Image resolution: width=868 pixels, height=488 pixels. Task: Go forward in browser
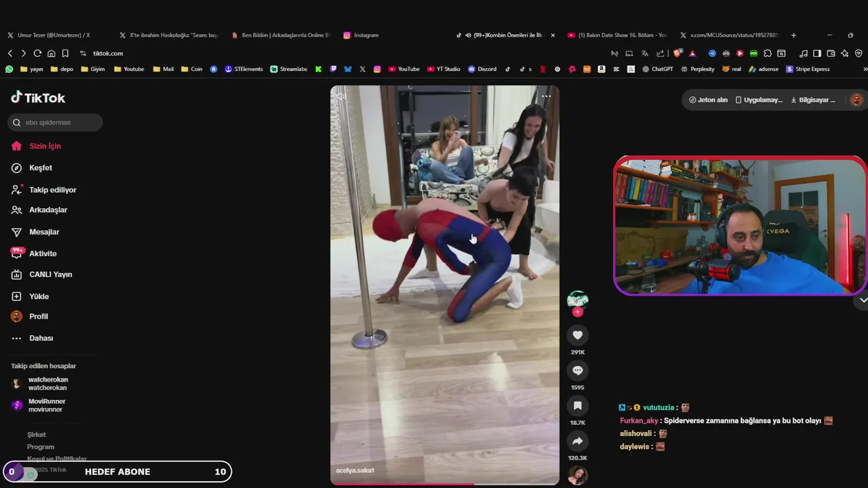click(x=24, y=53)
